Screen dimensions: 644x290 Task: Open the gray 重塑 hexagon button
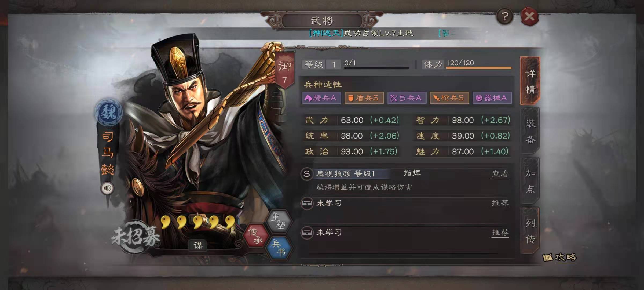pyautogui.click(x=279, y=221)
